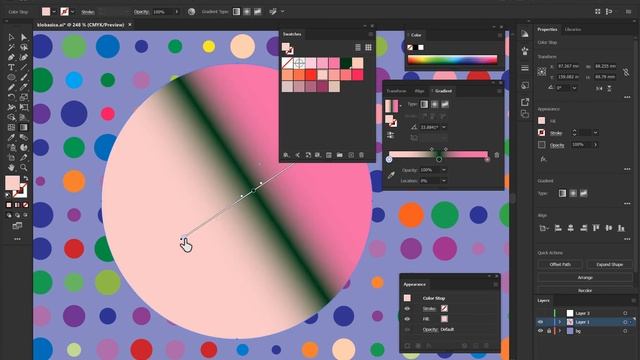Choose Radial gradient type in Gradient panel
The image size is (640, 360).
(434, 104)
